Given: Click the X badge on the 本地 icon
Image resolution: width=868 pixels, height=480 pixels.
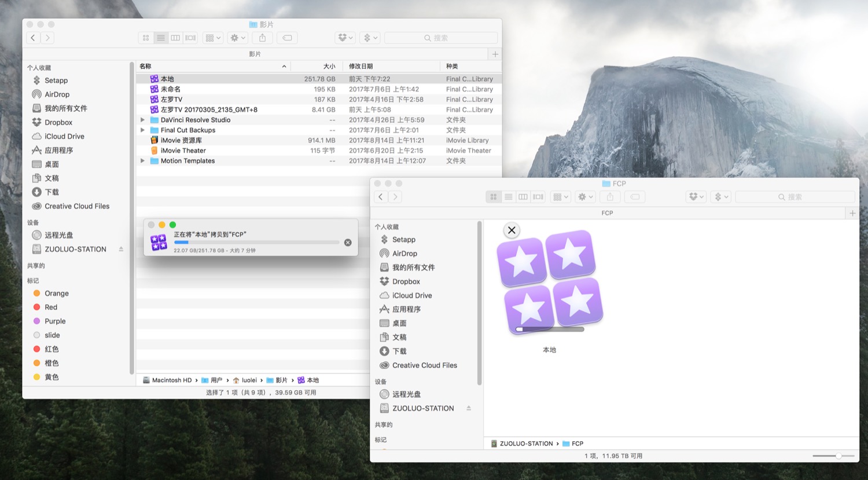Looking at the screenshot, I should pyautogui.click(x=512, y=230).
